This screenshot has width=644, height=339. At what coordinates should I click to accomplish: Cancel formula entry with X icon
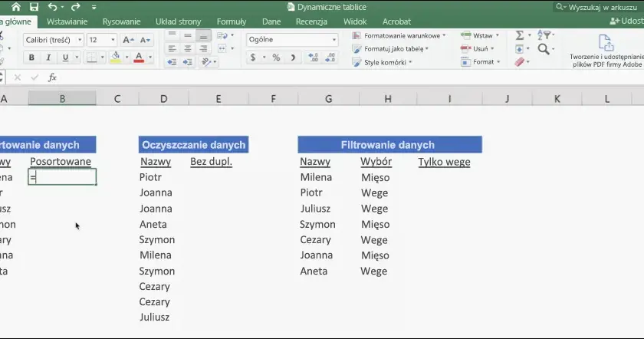tap(17, 77)
